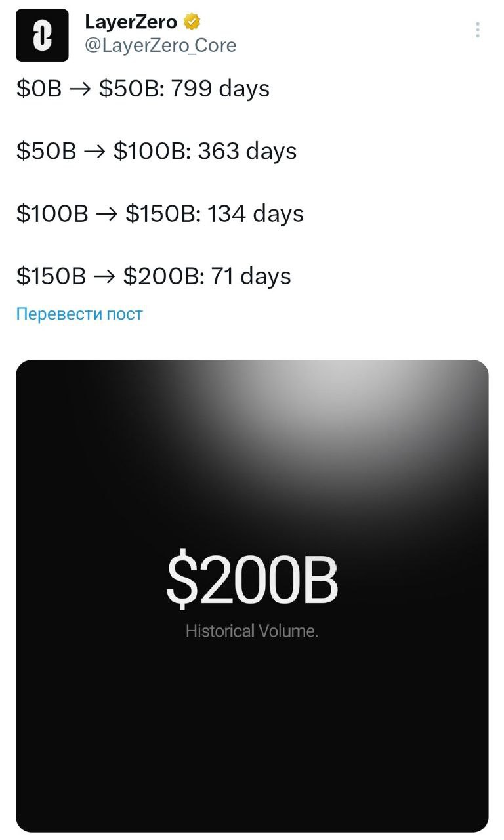The height and width of the screenshot is (840, 504).
Task: Click the line $50B → $100B: 363 days
Action: pos(156,151)
